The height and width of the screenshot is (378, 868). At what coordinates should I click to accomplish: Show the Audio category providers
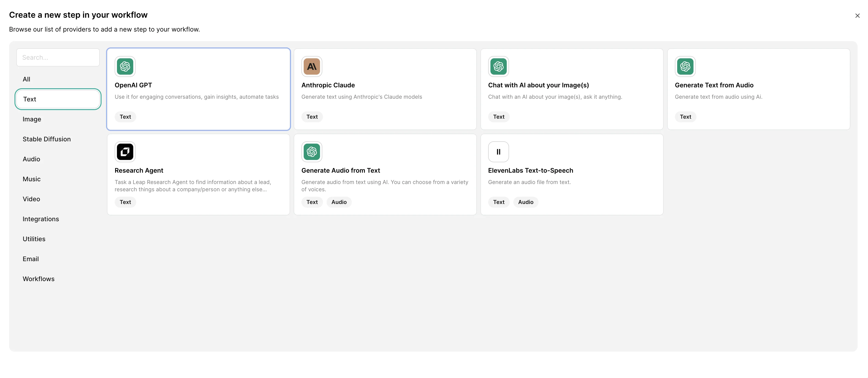31,159
